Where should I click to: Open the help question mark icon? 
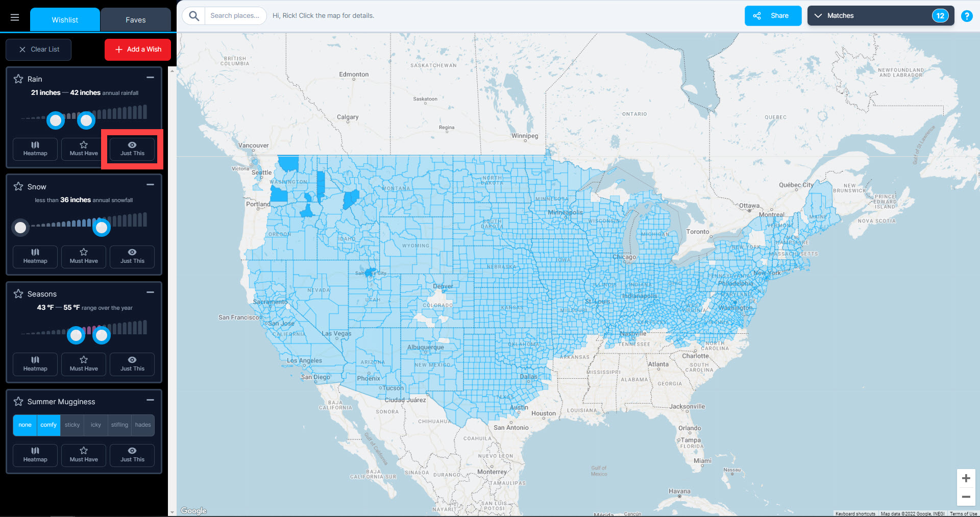click(x=966, y=16)
